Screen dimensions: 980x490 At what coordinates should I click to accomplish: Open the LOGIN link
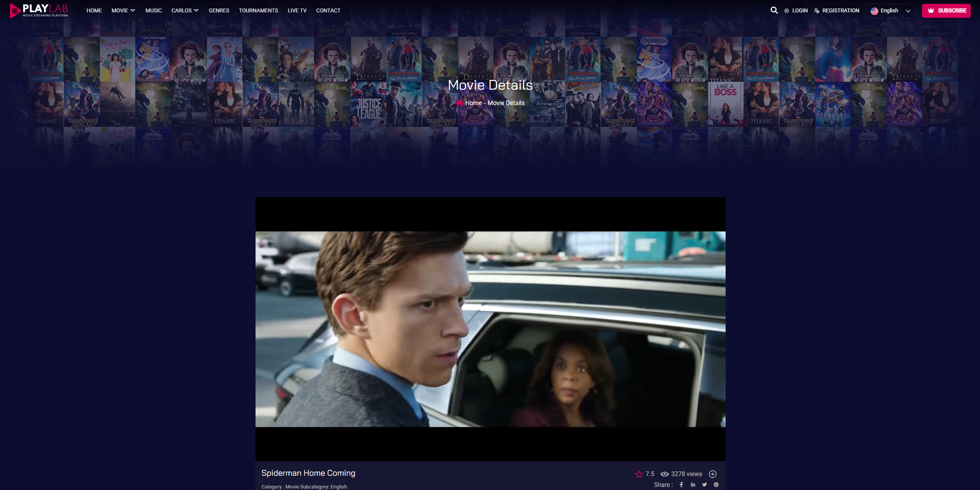tap(796, 10)
